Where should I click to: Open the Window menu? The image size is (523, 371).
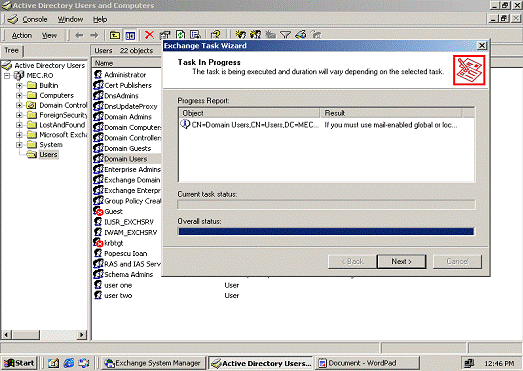click(70, 19)
